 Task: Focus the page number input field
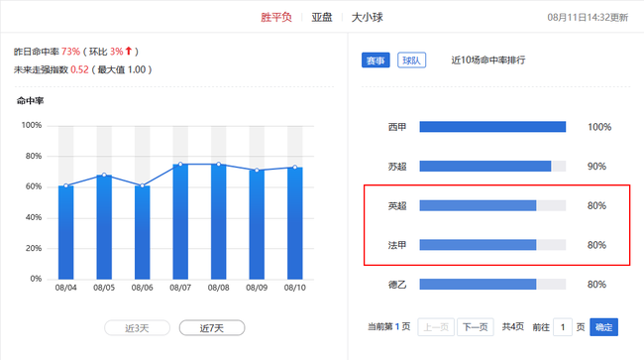563,327
